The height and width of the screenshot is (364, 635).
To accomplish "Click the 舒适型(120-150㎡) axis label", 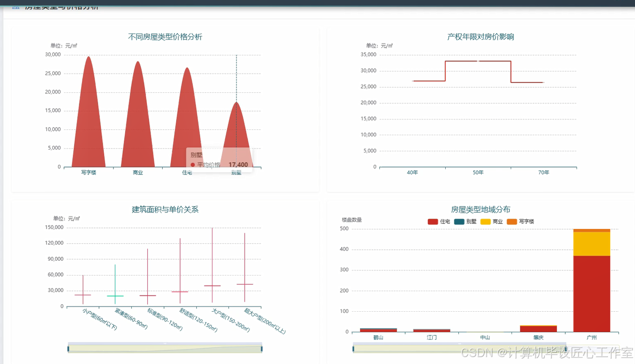I will click(199, 320).
